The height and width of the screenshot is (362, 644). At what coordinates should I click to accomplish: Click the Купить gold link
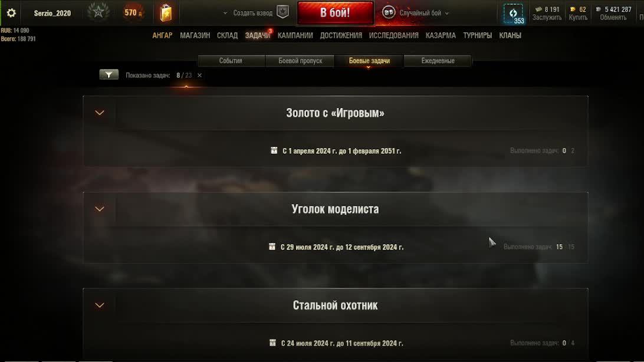[x=578, y=18]
